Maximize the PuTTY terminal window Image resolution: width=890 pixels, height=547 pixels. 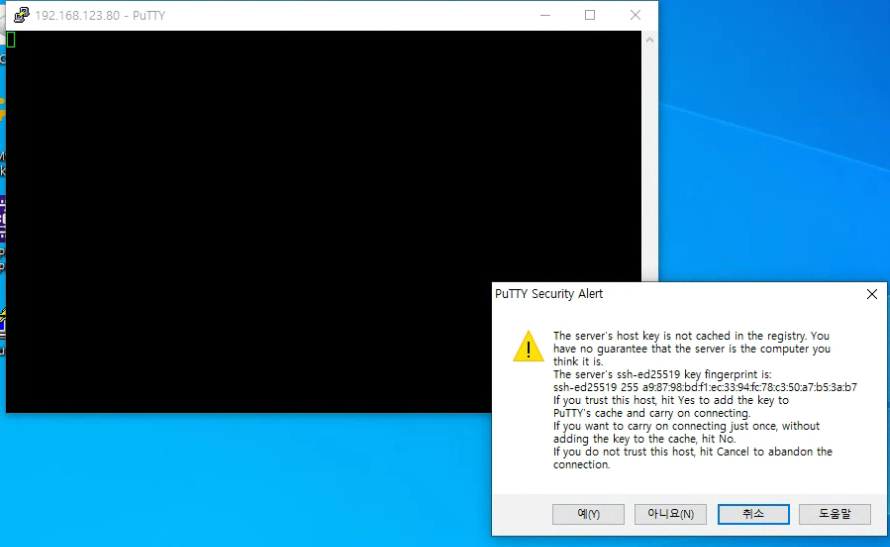[590, 15]
